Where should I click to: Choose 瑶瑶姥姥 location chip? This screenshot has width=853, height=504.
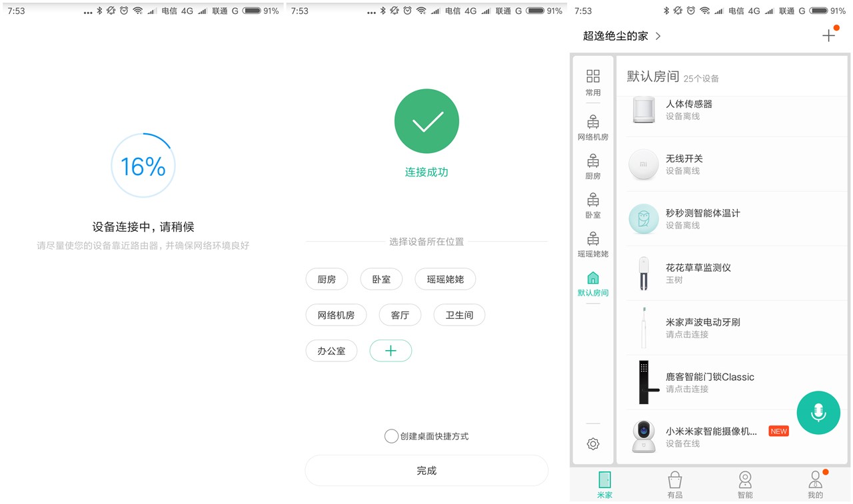pyautogui.click(x=445, y=279)
